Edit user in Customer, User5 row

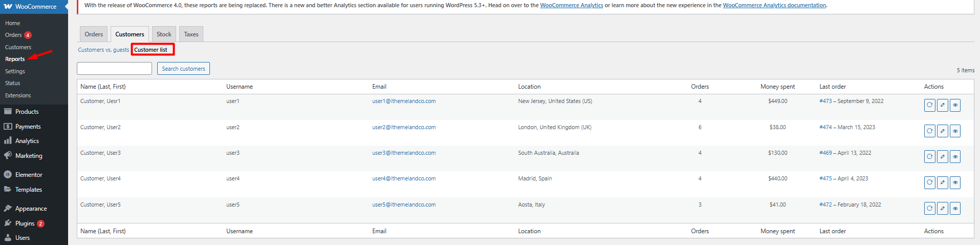[x=943, y=208]
